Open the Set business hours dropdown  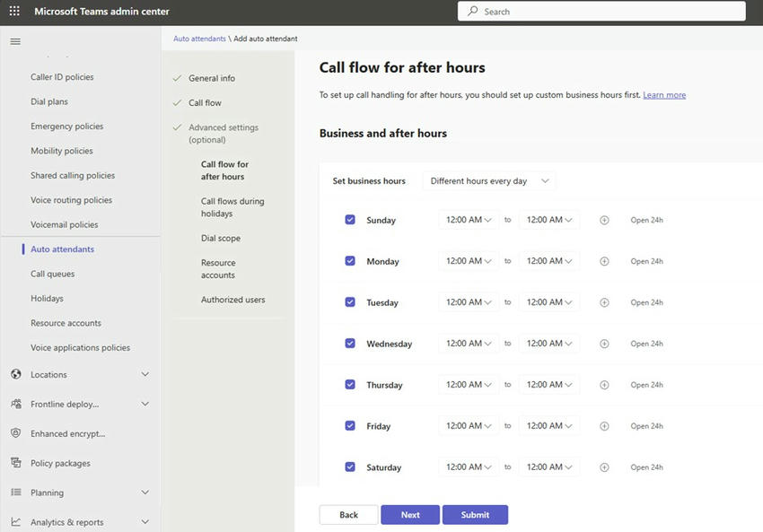pos(489,181)
